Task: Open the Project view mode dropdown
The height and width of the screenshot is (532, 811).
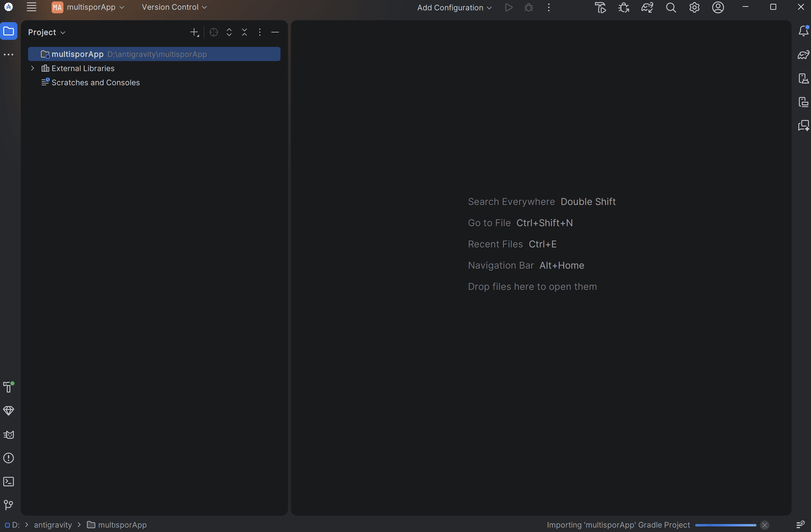Action: pyautogui.click(x=47, y=32)
